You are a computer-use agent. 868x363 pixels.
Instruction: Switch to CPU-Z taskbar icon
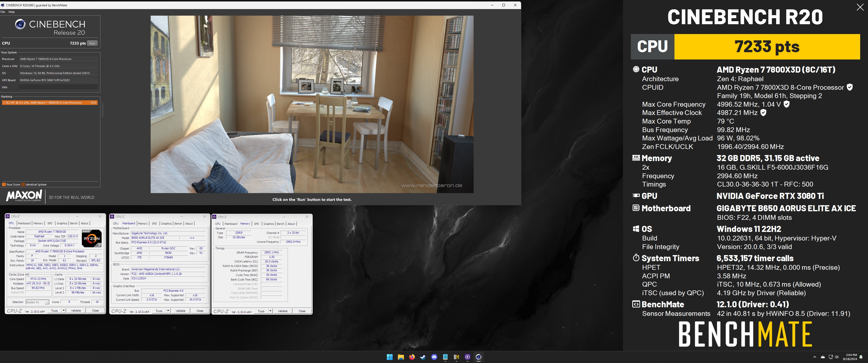tap(467, 357)
